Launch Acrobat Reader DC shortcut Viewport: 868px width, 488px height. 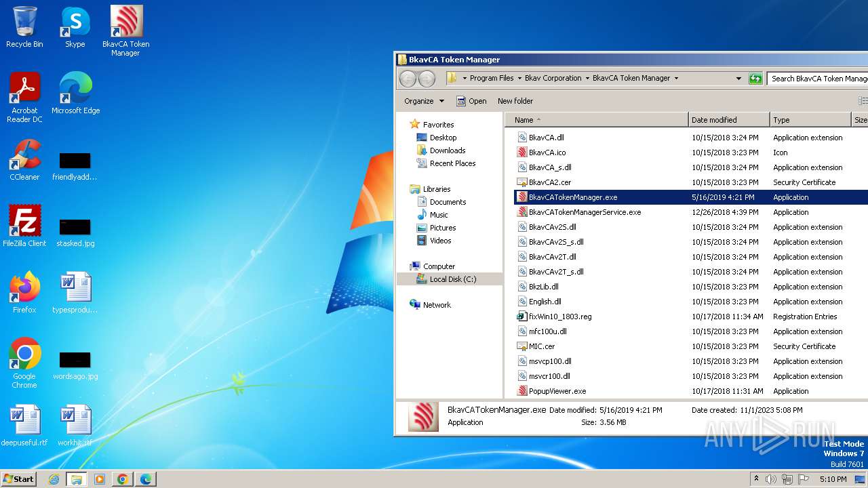tap(24, 98)
